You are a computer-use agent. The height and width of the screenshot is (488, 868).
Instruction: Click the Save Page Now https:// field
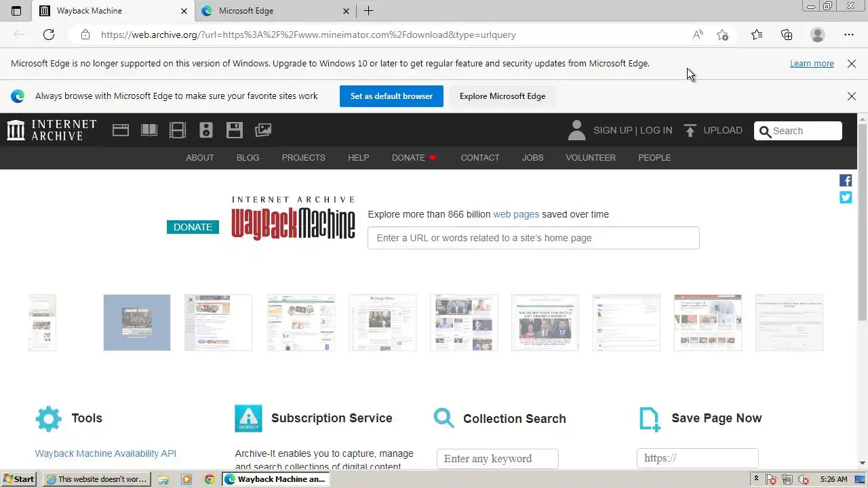[x=697, y=458]
